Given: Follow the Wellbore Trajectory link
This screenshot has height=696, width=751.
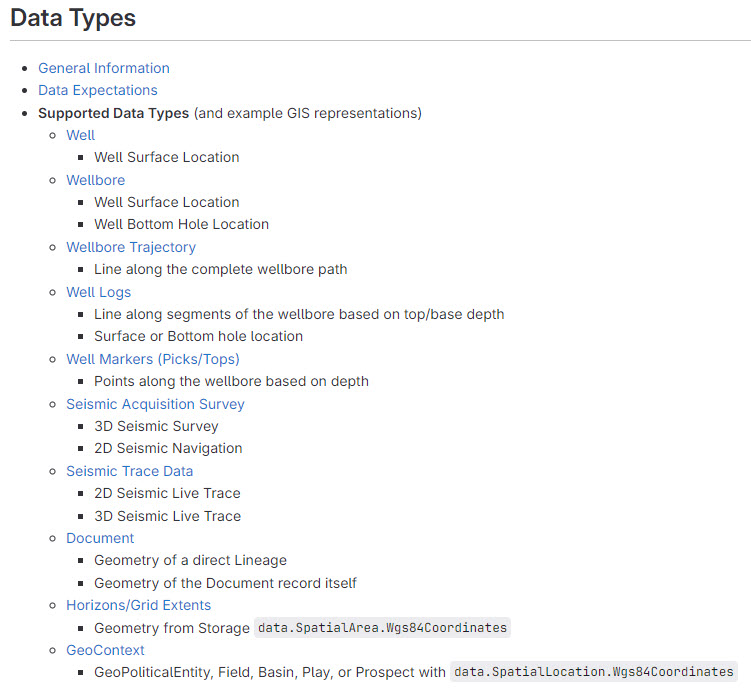Looking at the screenshot, I should coord(131,247).
